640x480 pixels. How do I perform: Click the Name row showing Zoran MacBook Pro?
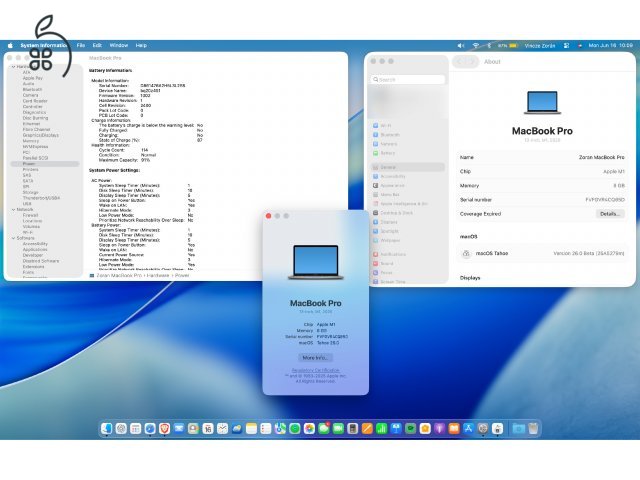(x=542, y=157)
